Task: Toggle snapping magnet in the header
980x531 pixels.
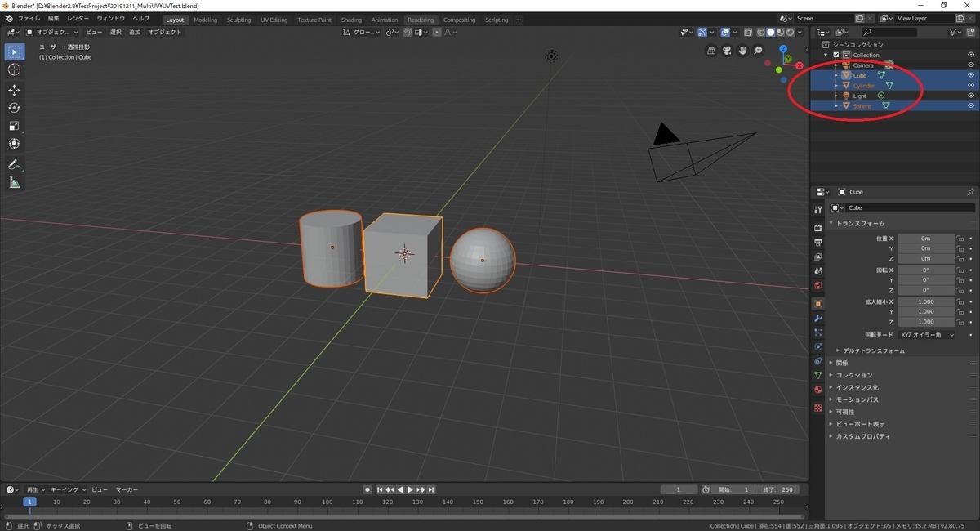Action: coord(408,32)
